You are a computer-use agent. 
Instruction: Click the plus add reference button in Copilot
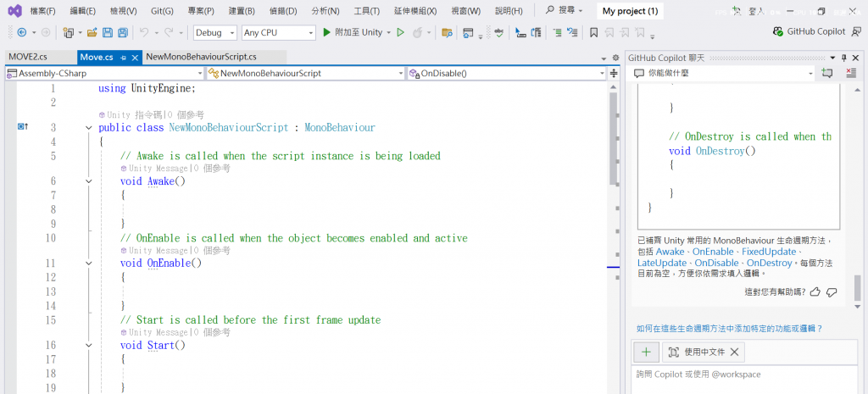pos(645,352)
